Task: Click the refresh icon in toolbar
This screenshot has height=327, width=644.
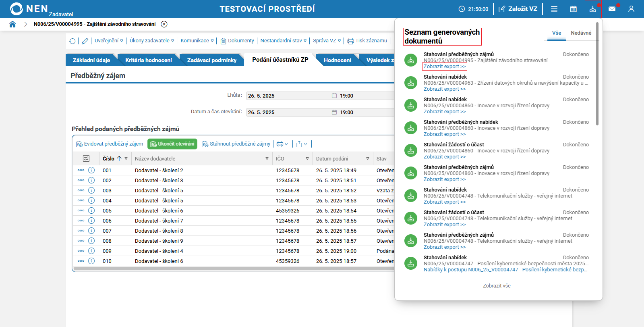Action: pos(72,41)
